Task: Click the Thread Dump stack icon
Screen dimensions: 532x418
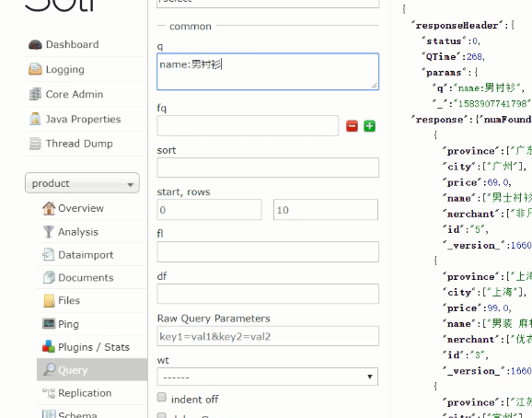Action: [35, 144]
